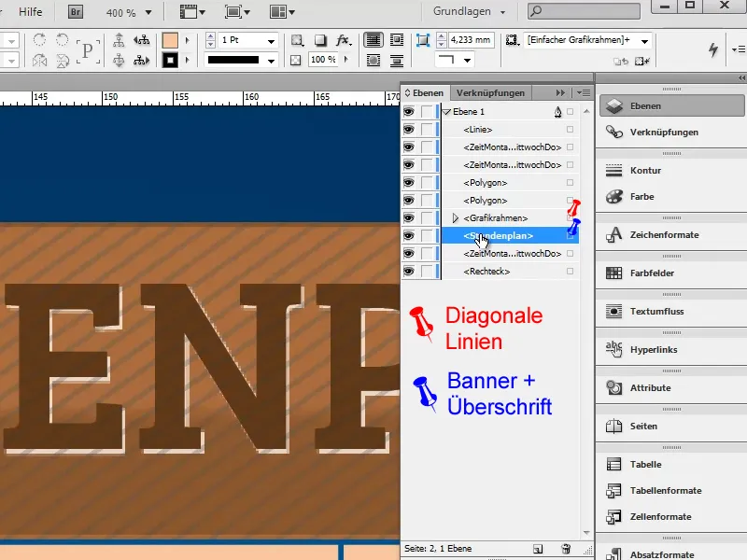Open the view options dropdown
This screenshot has height=560, width=747.
pyautogui.click(x=192, y=12)
